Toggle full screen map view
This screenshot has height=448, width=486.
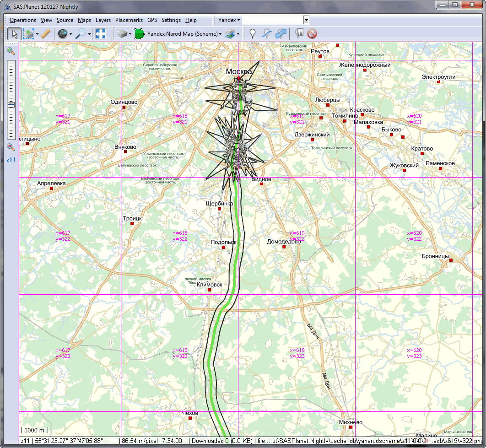101,34
